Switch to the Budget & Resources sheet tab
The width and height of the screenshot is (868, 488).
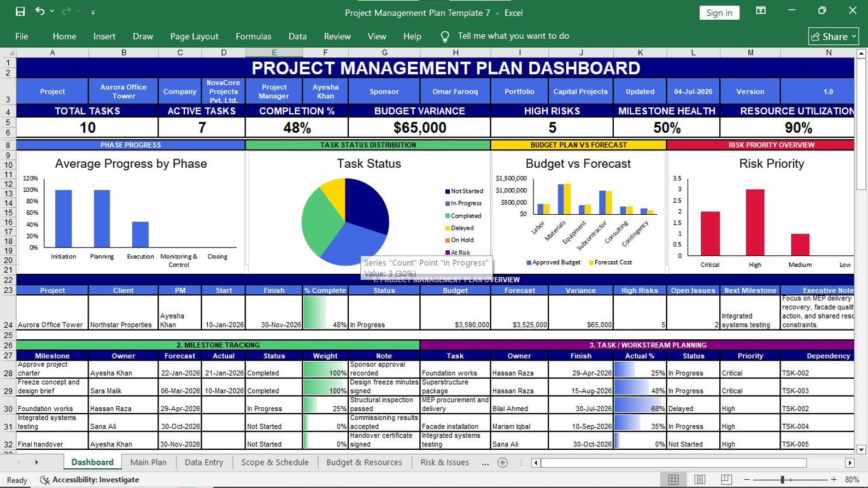pos(364,462)
